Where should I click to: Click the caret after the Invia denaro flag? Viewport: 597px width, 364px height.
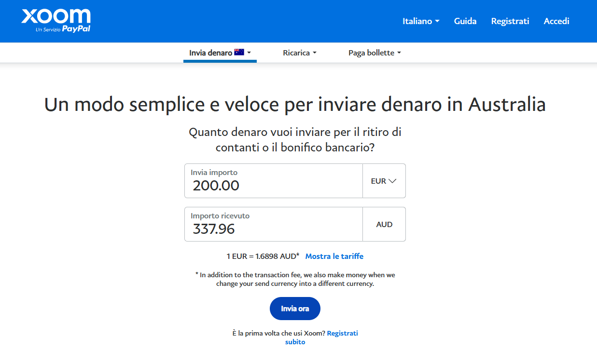pyautogui.click(x=249, y=53)
